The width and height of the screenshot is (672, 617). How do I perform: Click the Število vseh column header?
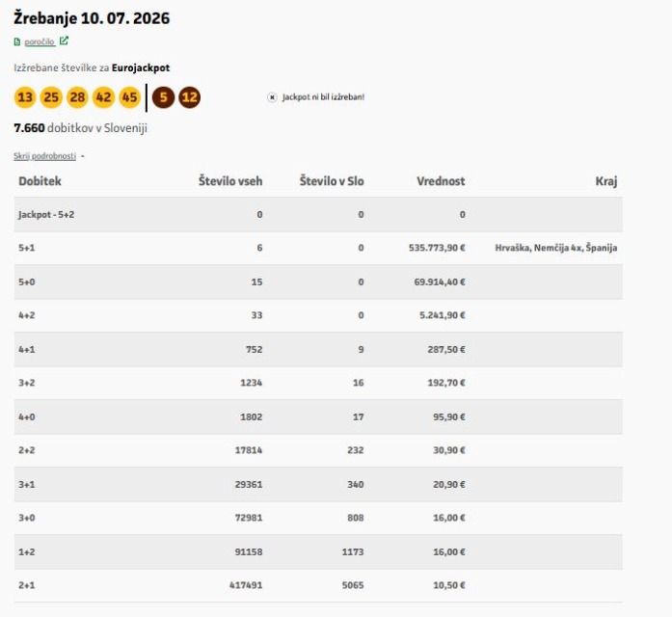pyautogui.click(x=230, y=181)
